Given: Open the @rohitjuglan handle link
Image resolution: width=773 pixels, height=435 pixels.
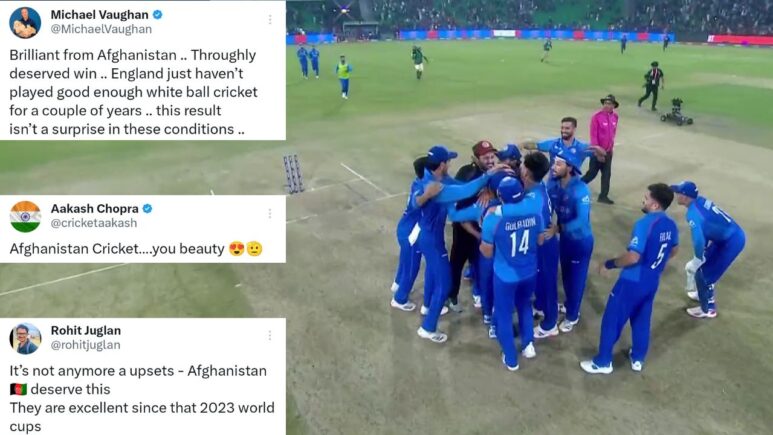Looking at the screenshot, I should pos(85,345).
